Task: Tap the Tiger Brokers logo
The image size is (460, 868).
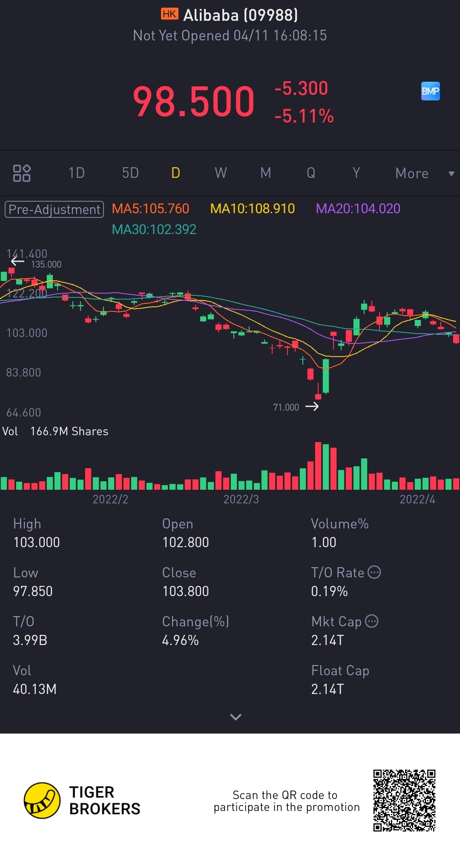Action: tap(82, 800)
